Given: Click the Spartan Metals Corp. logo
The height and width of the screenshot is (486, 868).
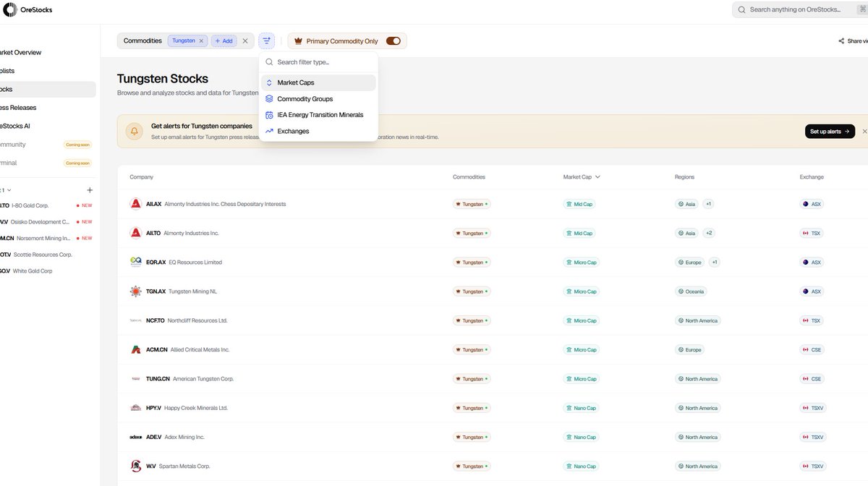Looking at the screenshot, I should [135, 466].
